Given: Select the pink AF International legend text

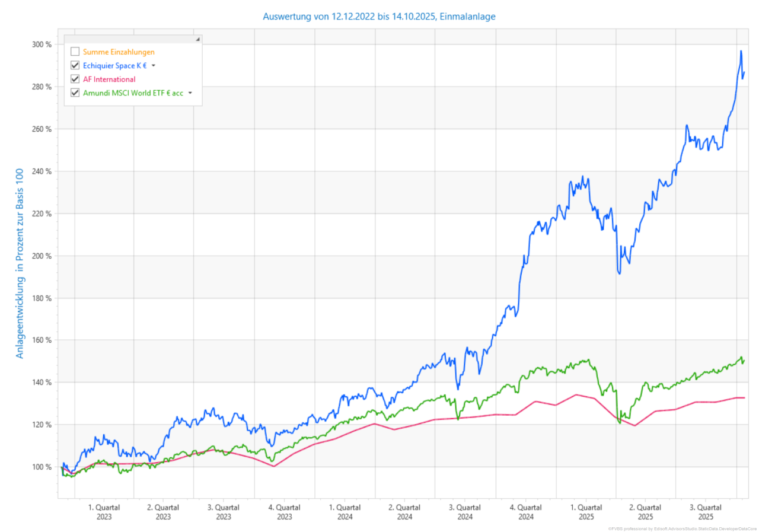Looking at the screenshot, I should [x=109, y=79].
